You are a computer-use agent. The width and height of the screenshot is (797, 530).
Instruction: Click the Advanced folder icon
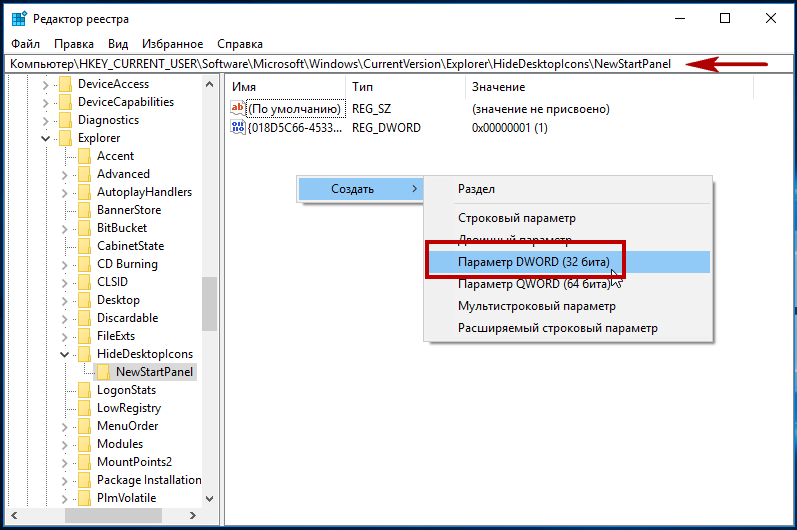tap(84, 174)
